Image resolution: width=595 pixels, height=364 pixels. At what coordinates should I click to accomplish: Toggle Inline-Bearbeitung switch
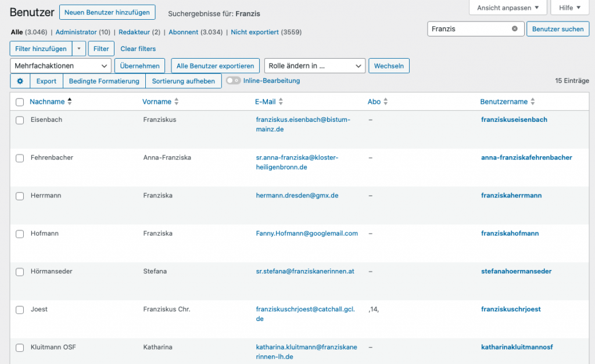click(x=233, y=81)
